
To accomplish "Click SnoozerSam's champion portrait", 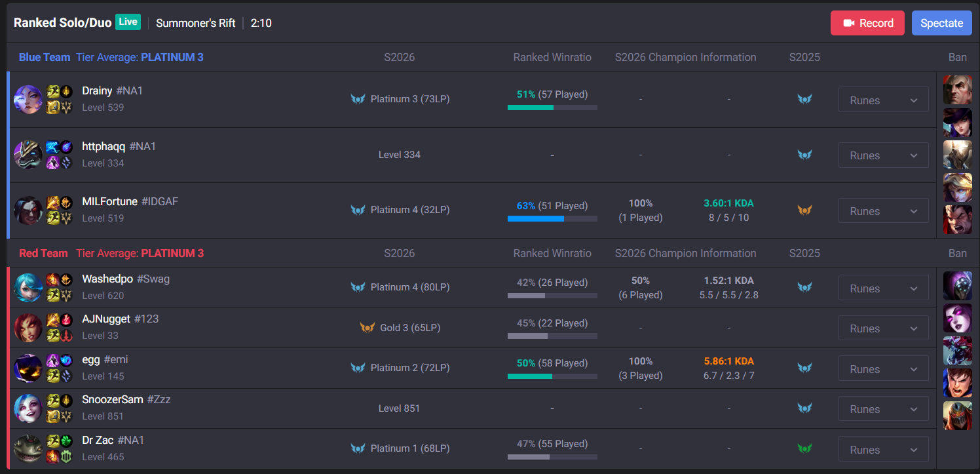I will click(x=28, y=408).
